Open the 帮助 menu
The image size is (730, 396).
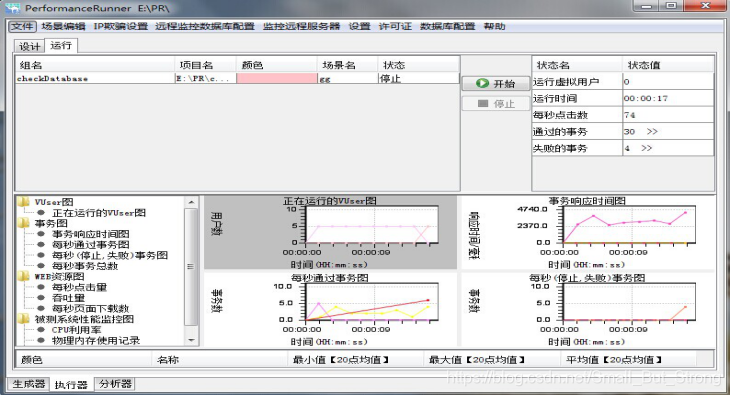click(x=494, y=27)
